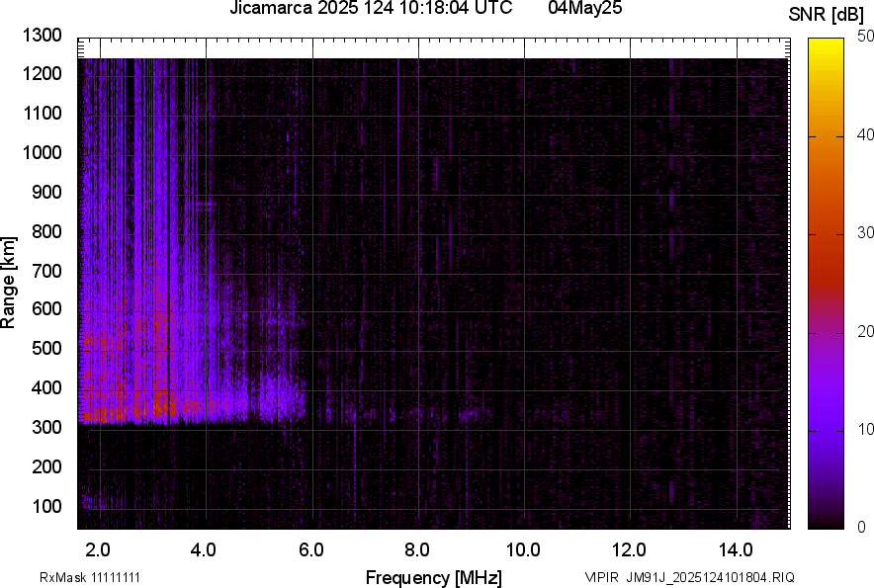The image size is (874, 588).
Task: Click the "SNR [dB]" colorbar title
Action: [827, 15]
